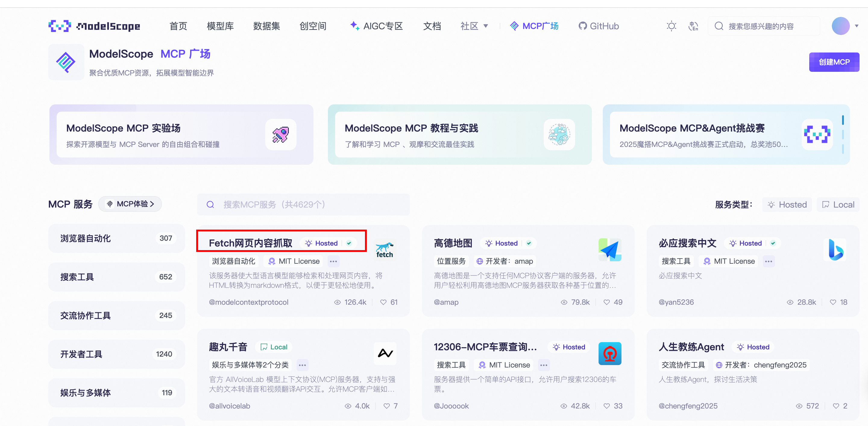The image size is (868, 426).
Task: Click the 高德地图 paper plane logo
Action: (x=610, y=250)
